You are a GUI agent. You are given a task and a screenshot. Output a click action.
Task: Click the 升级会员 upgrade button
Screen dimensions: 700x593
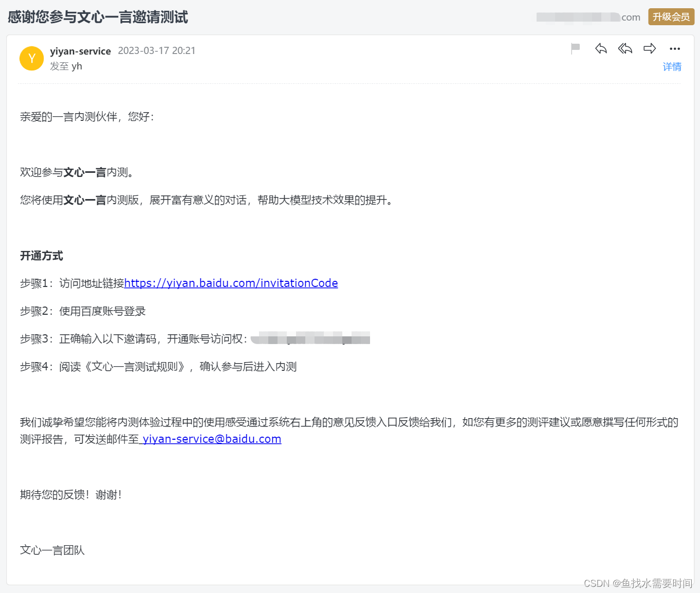[671, 17]
